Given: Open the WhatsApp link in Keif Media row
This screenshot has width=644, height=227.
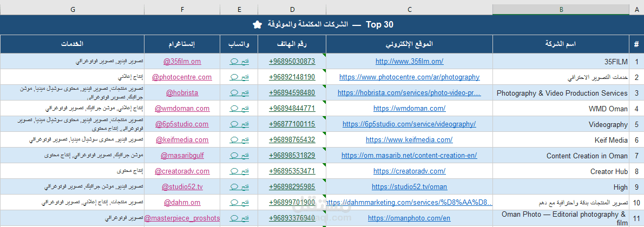Looking at the screenshot, I should [239, 139].
